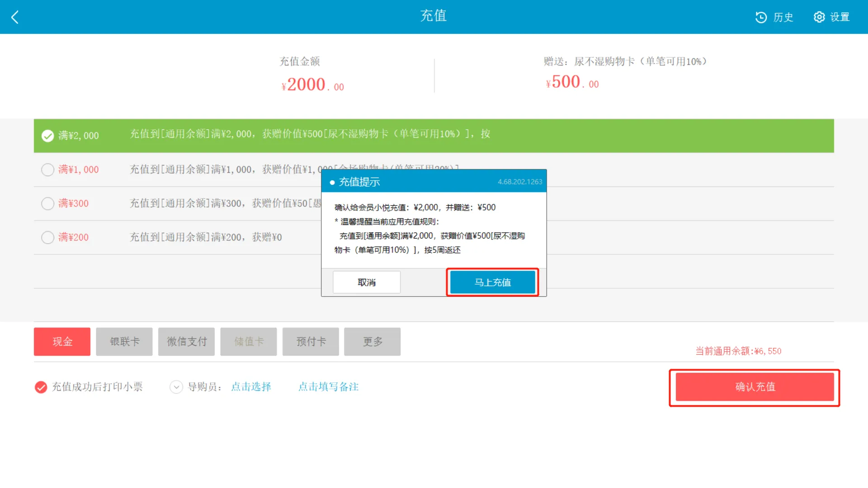Click the back arrow icon
The image size is (868, 488).
click(15, 17)
